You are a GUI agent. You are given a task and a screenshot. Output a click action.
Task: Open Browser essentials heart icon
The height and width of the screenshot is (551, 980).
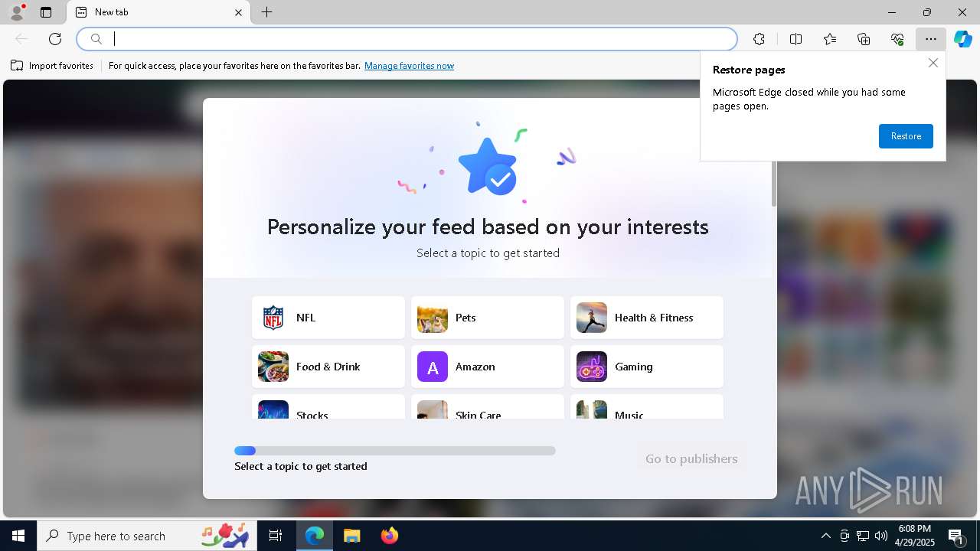coord(897,39)
